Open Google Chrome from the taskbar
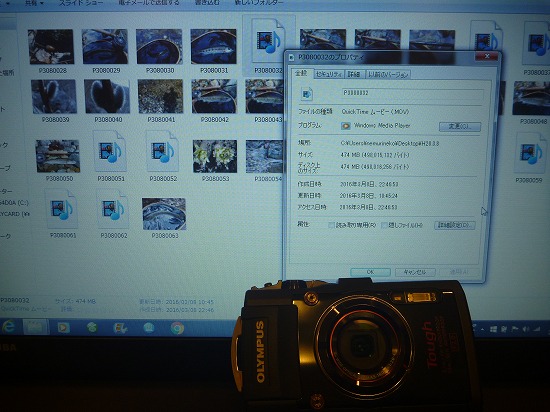The image size is (550, 412). coord(177,328)
